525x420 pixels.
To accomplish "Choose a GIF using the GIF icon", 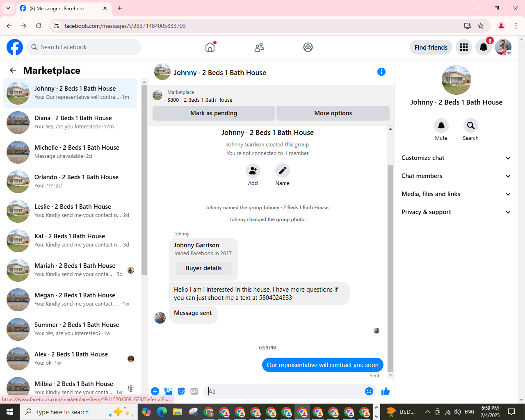I will click(x=194, y=391).
